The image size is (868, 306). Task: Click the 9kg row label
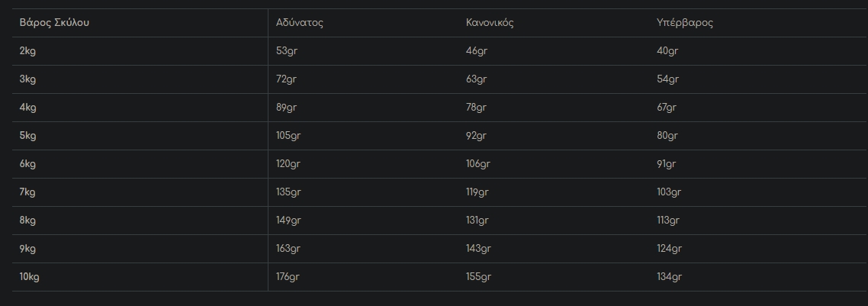[x=27, y=249]
